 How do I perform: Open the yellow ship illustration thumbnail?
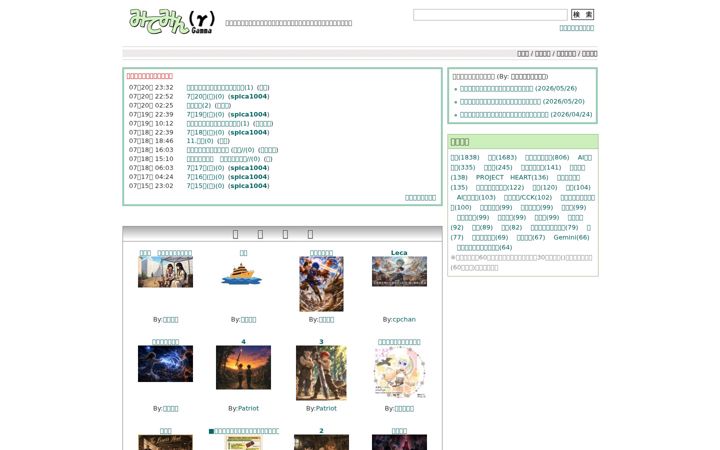242,274
